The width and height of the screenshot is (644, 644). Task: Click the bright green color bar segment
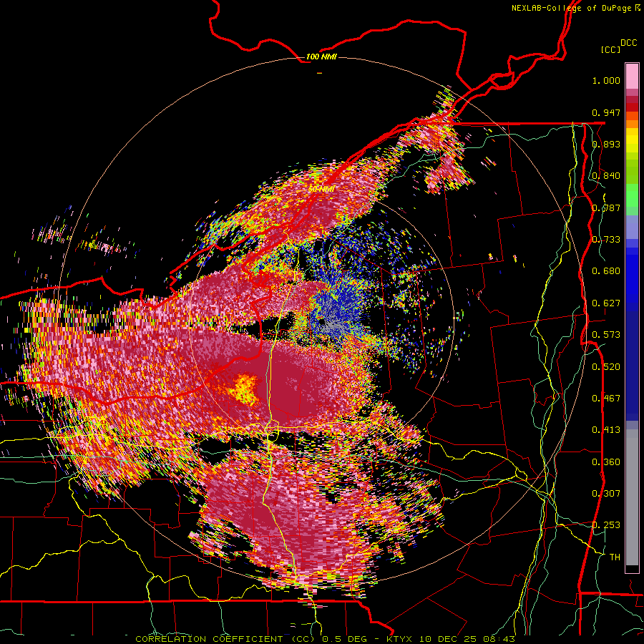632,195
